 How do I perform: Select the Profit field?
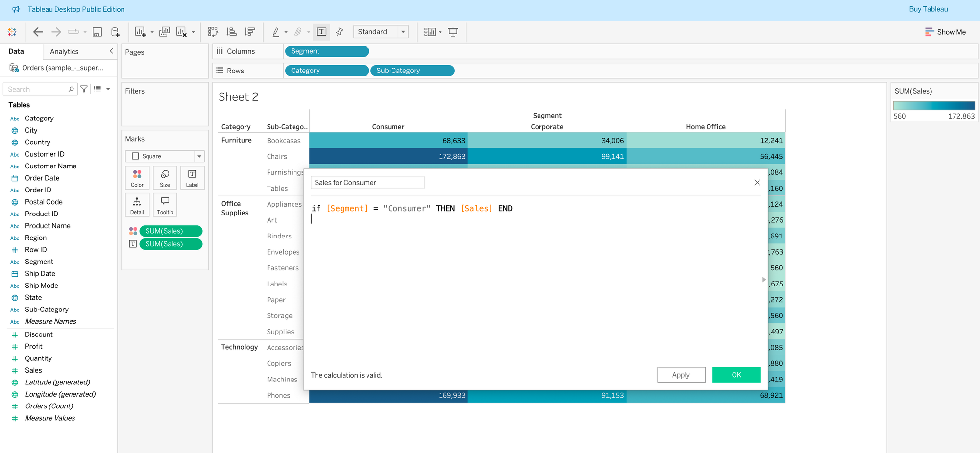pyautogui.click(x=34, y=346)
